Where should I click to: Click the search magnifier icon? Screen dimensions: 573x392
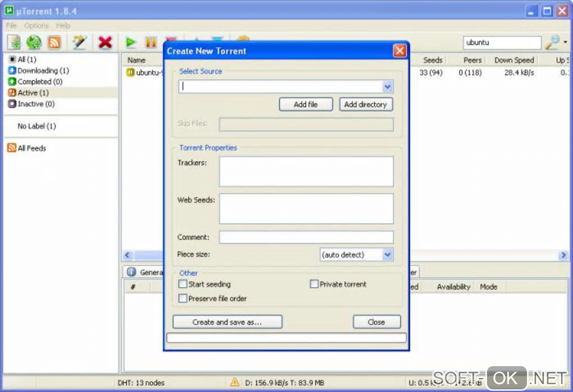click(552, 42)
